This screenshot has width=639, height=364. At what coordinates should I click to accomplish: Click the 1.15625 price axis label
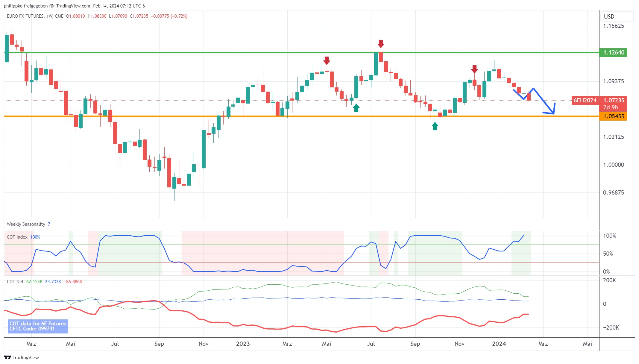click(613, 26)
